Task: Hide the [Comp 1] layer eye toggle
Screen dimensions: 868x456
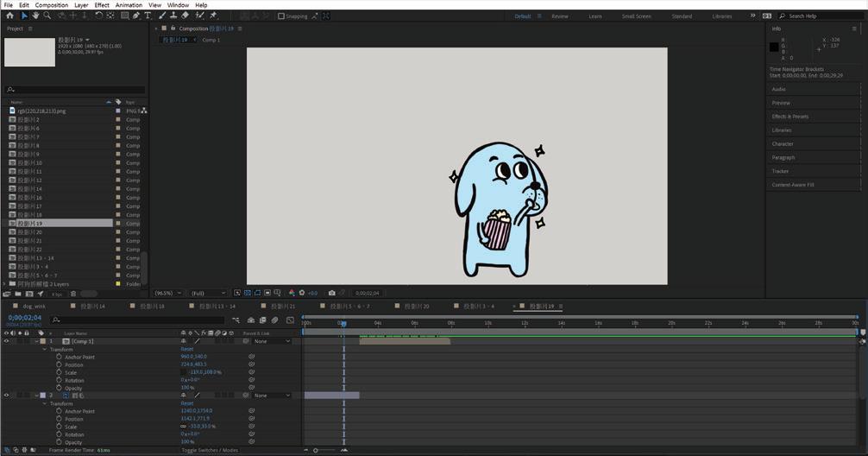Action: [x=6, y=341]
